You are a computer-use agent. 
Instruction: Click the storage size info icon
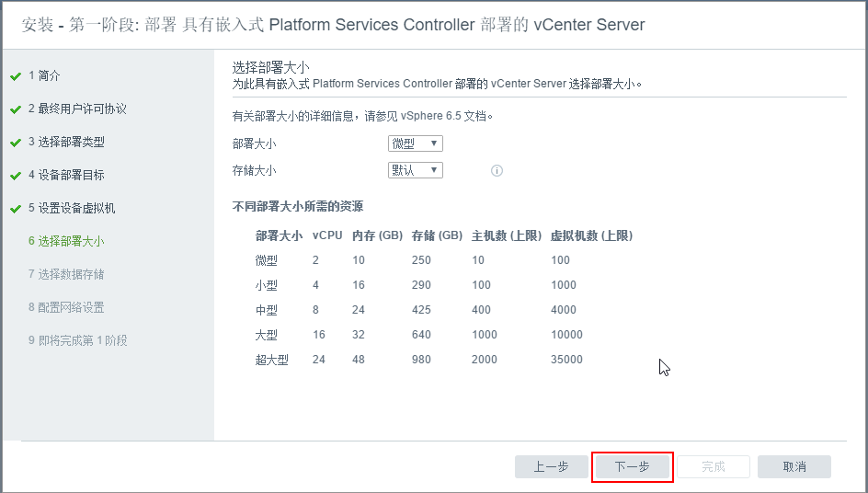pos(497,170)
